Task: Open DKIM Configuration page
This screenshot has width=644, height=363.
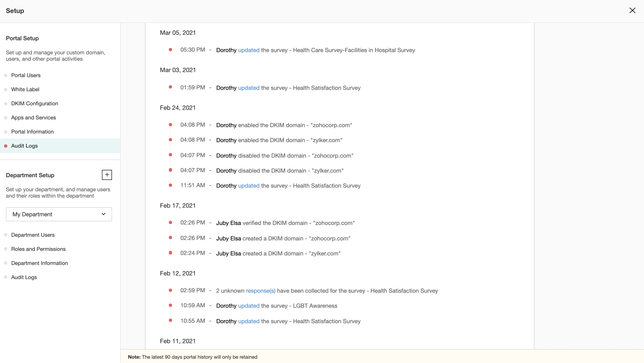Action: (35, 103)
